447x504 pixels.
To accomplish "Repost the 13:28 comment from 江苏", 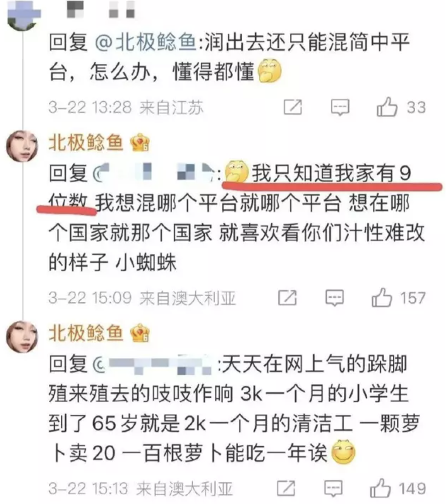I will click(293, 107).
